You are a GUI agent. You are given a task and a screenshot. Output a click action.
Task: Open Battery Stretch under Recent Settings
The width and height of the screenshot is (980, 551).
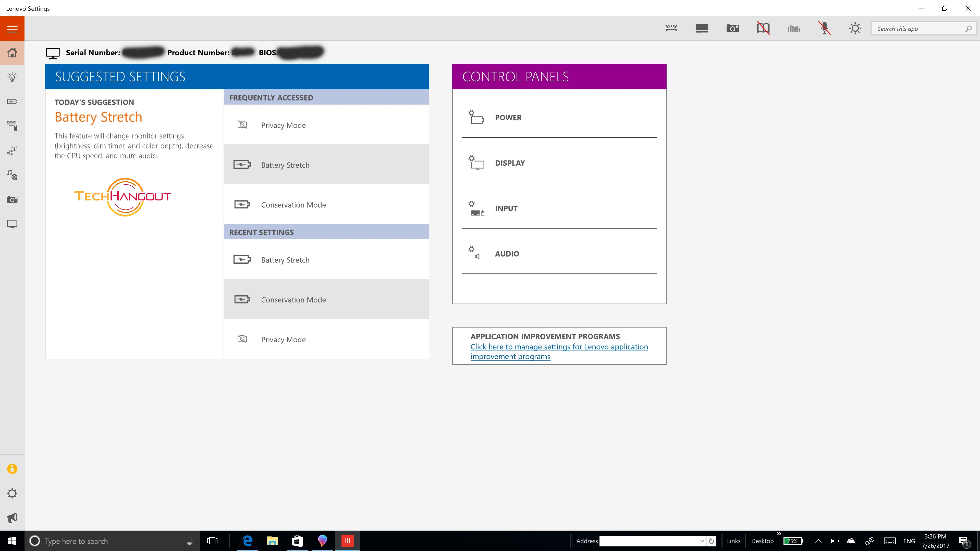(326, 260)
